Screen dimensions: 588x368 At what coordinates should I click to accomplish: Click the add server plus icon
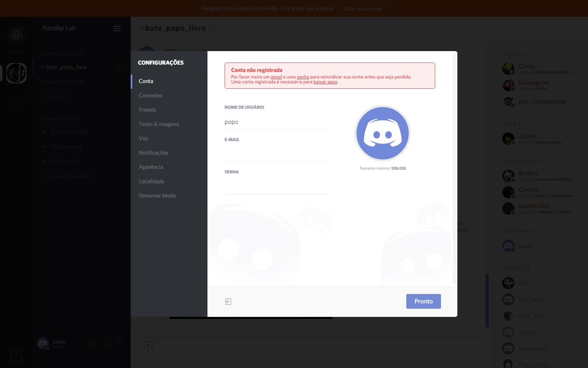16,98
